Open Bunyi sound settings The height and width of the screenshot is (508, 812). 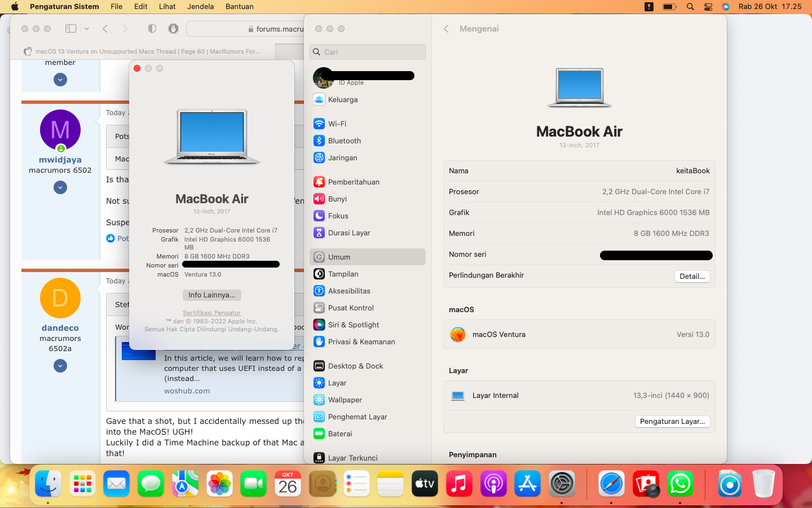pos(367,199)
